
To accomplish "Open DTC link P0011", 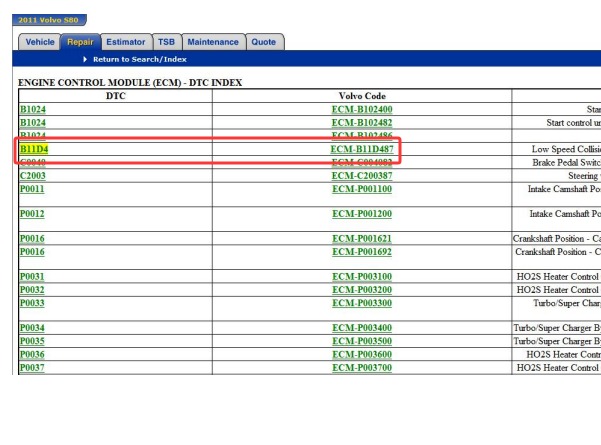I will [32, 189].
